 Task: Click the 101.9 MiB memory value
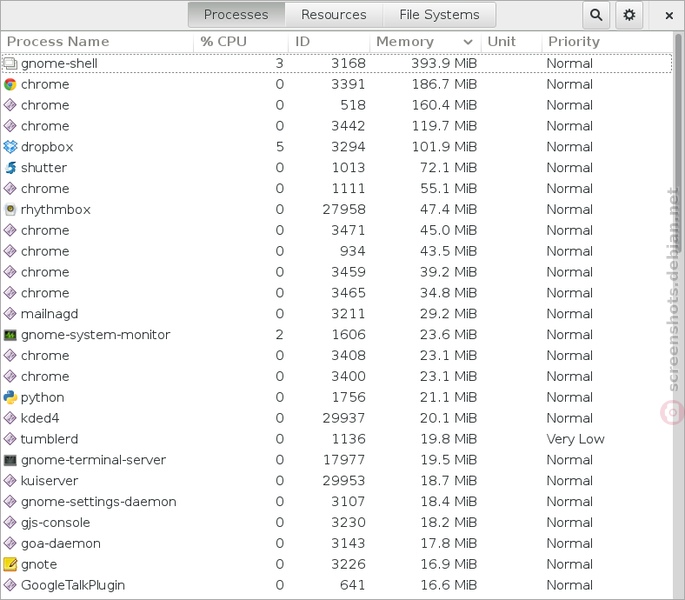444,147
